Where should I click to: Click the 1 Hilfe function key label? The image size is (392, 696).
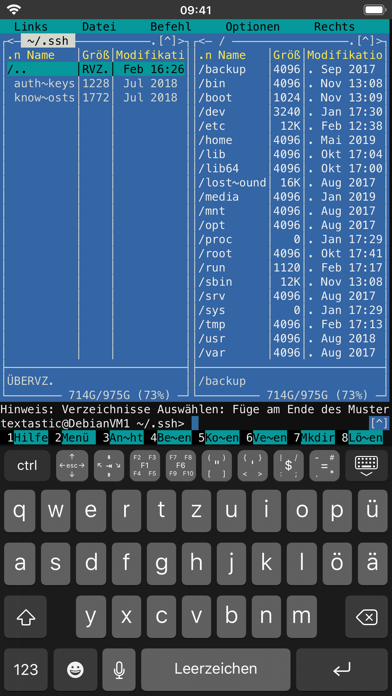(27, 438)
